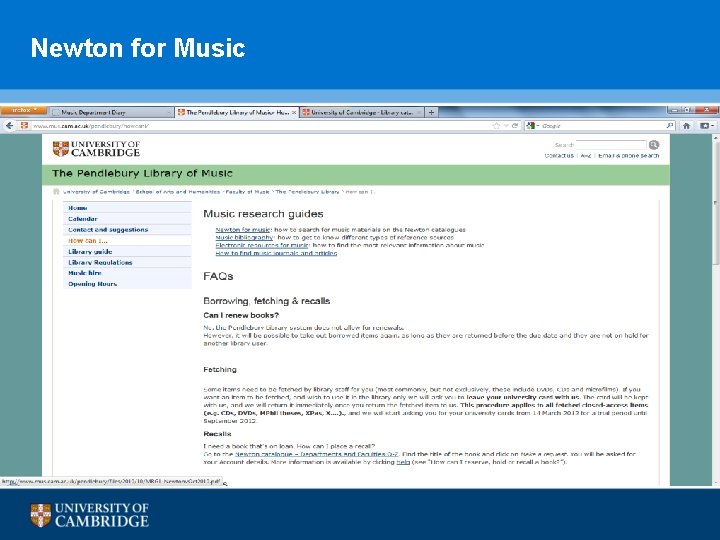The width and height of the screenshot is (720, 540).
Task: Select Music hire in the sidebar
Action: [x=127, y=273]
